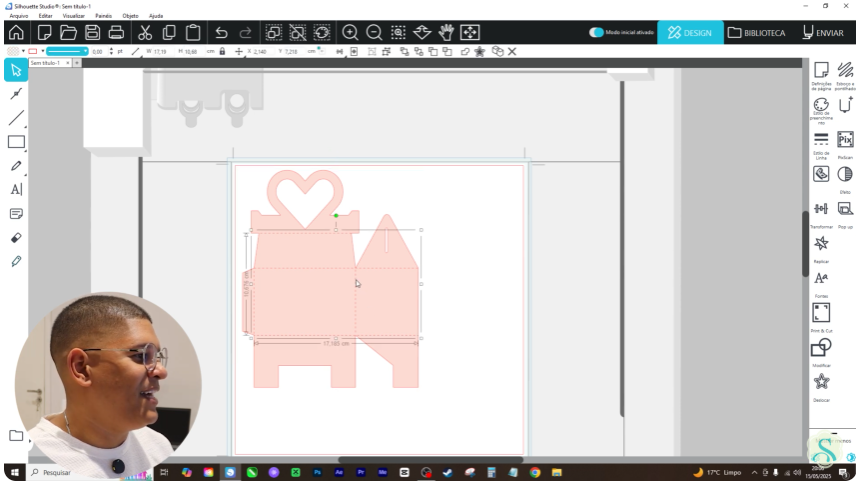
Task: Open a file with folder icon
Action: 68,32
